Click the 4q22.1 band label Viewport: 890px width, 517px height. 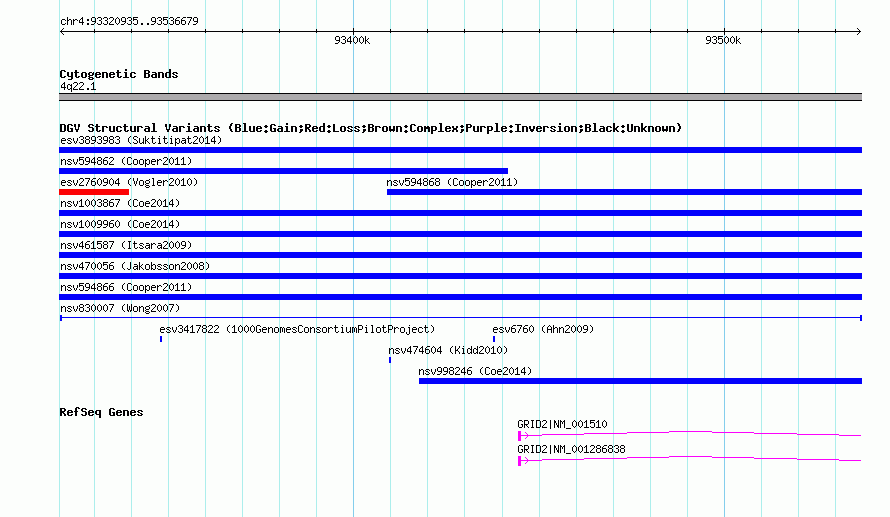78,86
